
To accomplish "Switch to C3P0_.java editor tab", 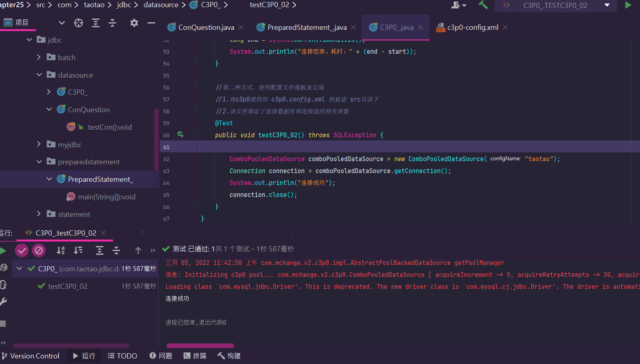I will coord(397,27).
